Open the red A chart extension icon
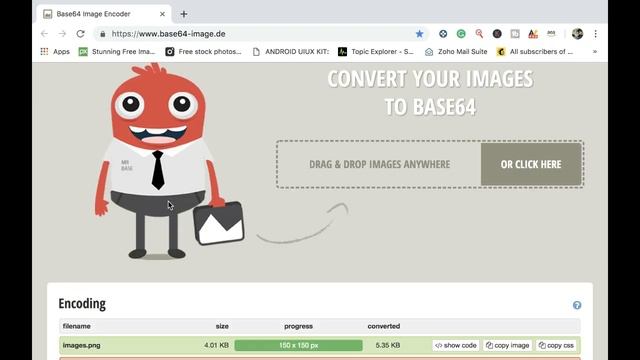The height and width of the screenshot is (360, 640). click(533, 34)
